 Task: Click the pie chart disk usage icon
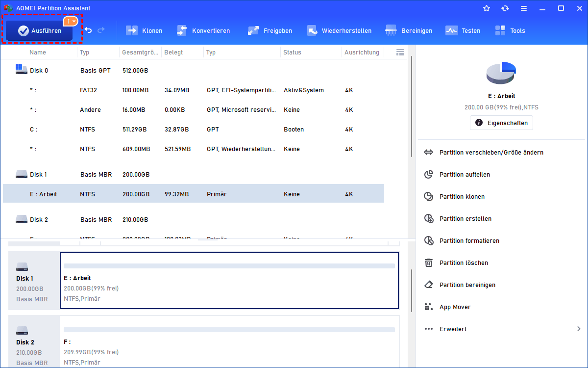click(501, 73)
